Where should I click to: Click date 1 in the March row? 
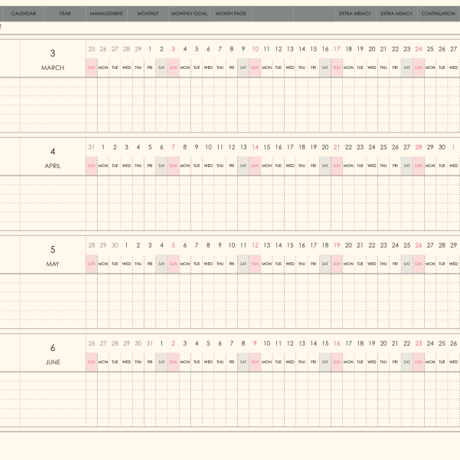click(x=150, y=49)
